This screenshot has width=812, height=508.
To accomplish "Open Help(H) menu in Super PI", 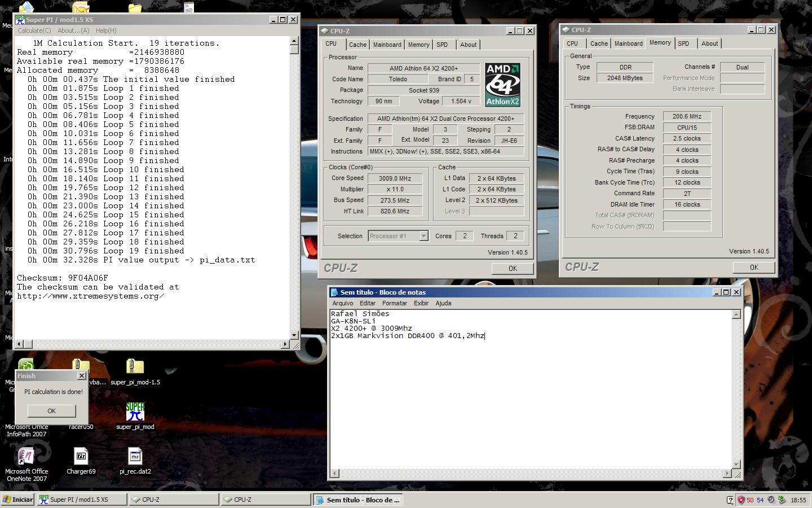I will click(106, 30).
